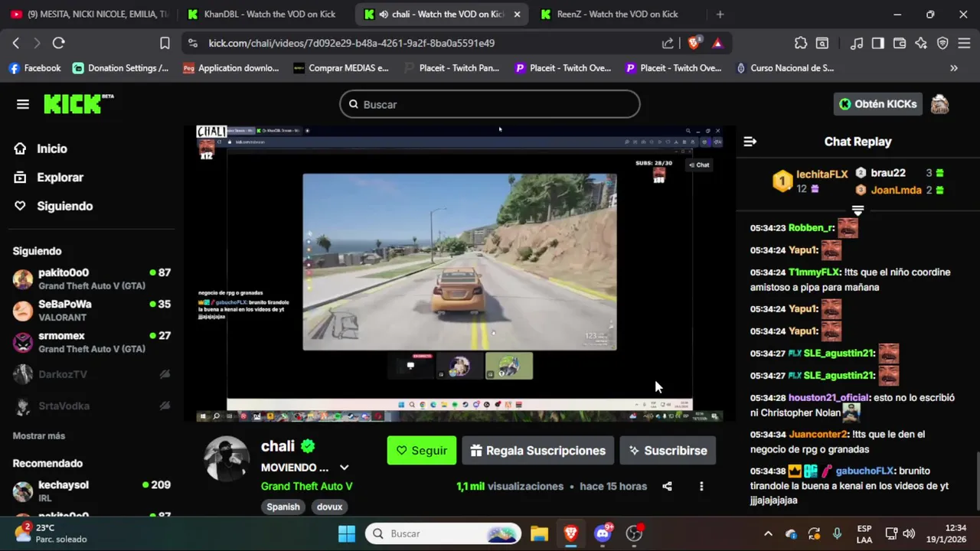Screen dimensions: 980x551
Task: Click the share page icon in address bar
Action: click(668, 43)
